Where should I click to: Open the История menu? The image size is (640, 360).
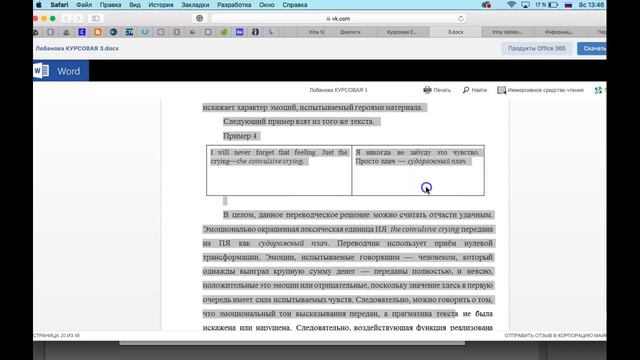pos(161,5)
